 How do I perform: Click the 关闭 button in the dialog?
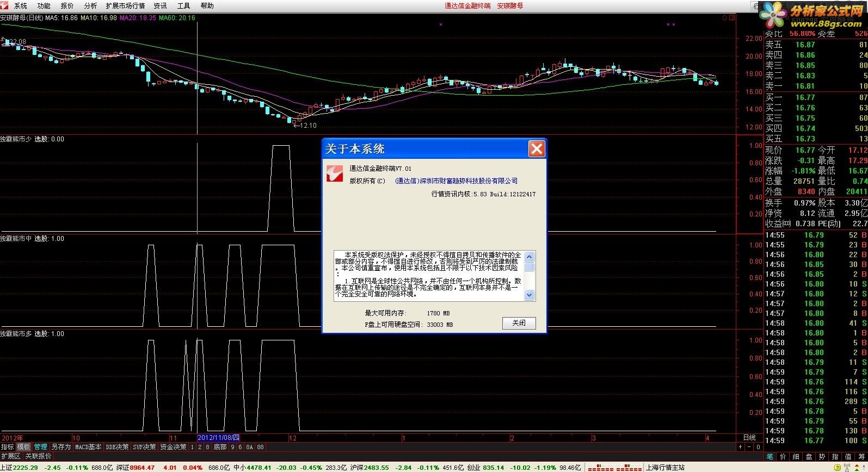coord(519,323)
